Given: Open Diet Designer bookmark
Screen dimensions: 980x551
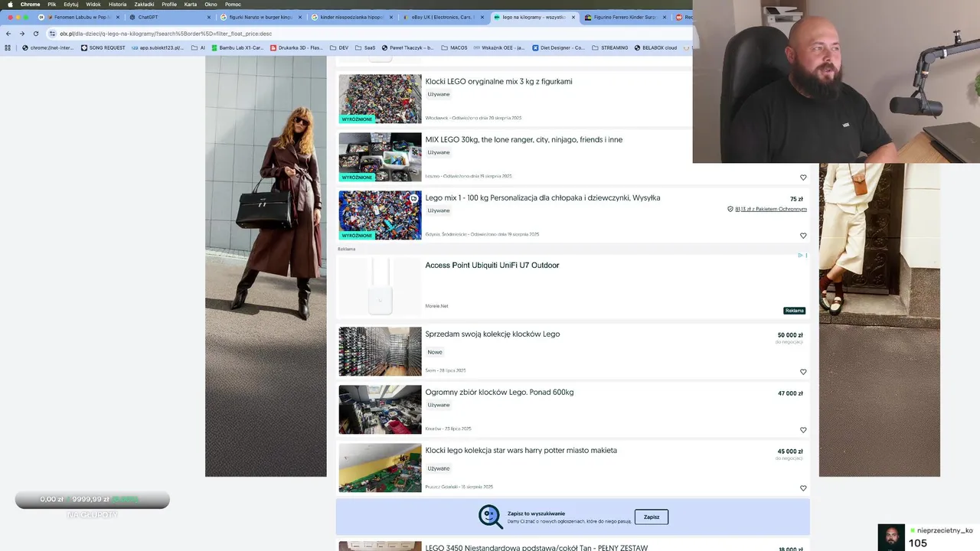Looking at the screenshot, I should pyautogui.click(x=557, y=47).
